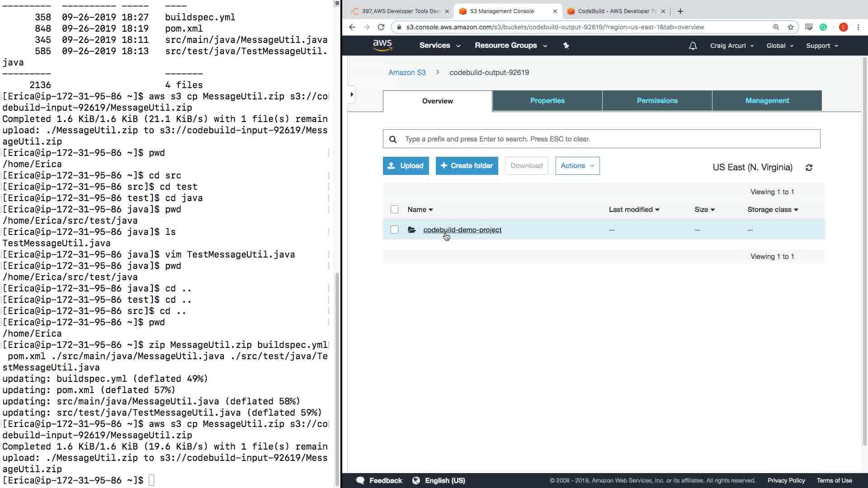Open the Craig Arcuri account dropdown
Screen dimensions: 868x488
pos(731,46)
